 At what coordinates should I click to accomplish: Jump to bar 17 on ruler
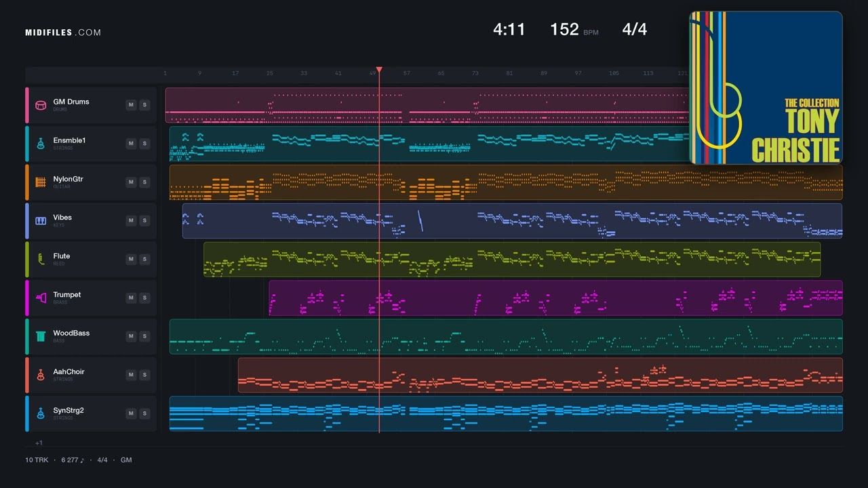(x=235, y=73)
